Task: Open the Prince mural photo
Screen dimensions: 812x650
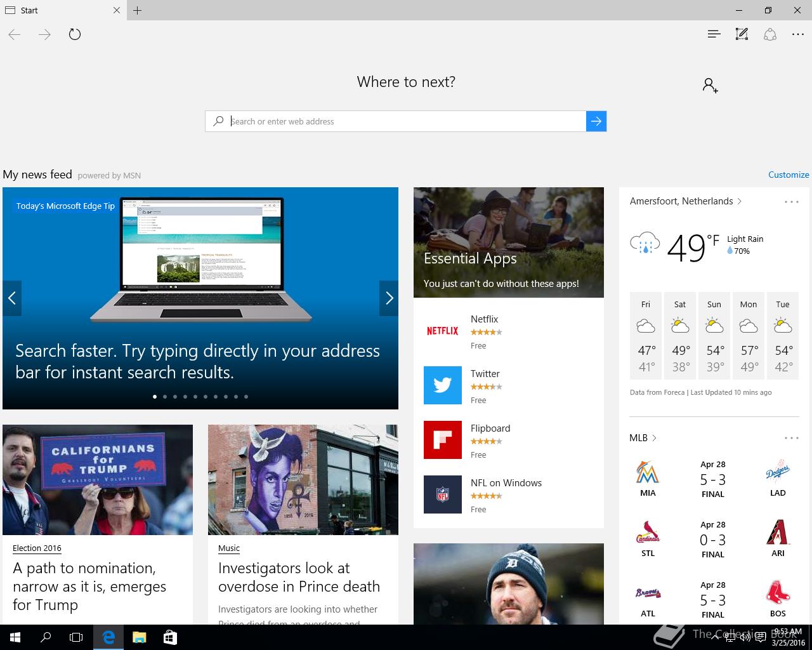Action: tap(303, 480)
